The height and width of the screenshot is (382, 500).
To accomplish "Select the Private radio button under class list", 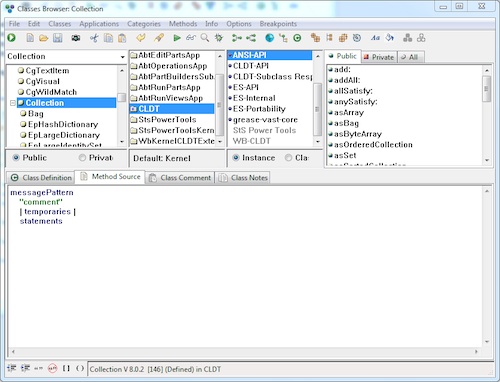I will 82,158.
